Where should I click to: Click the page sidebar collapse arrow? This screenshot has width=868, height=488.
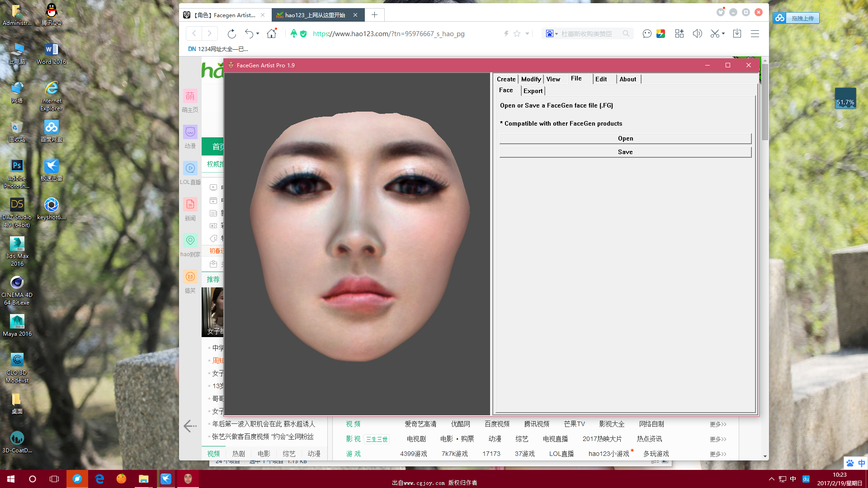tap(190, 426)
